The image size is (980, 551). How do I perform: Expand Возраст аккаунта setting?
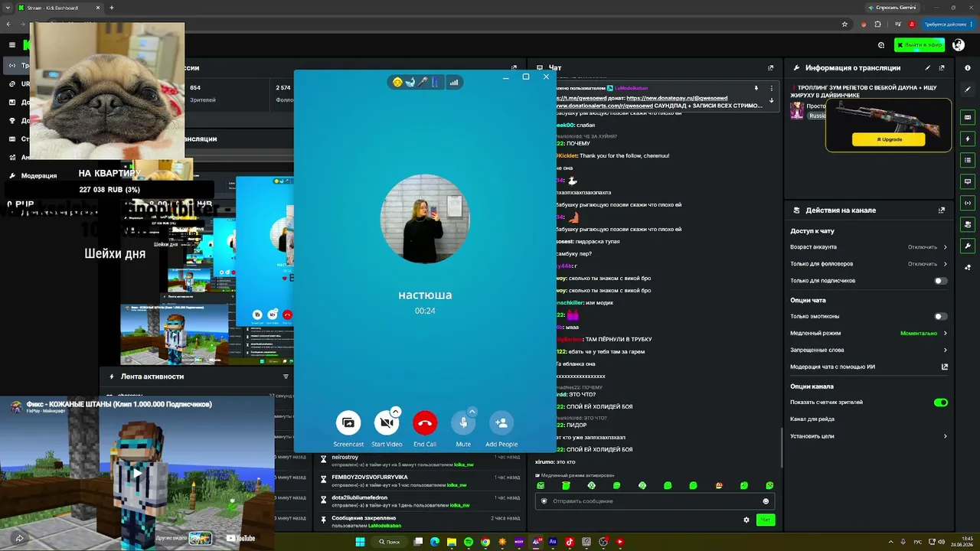tap(869, 247)
